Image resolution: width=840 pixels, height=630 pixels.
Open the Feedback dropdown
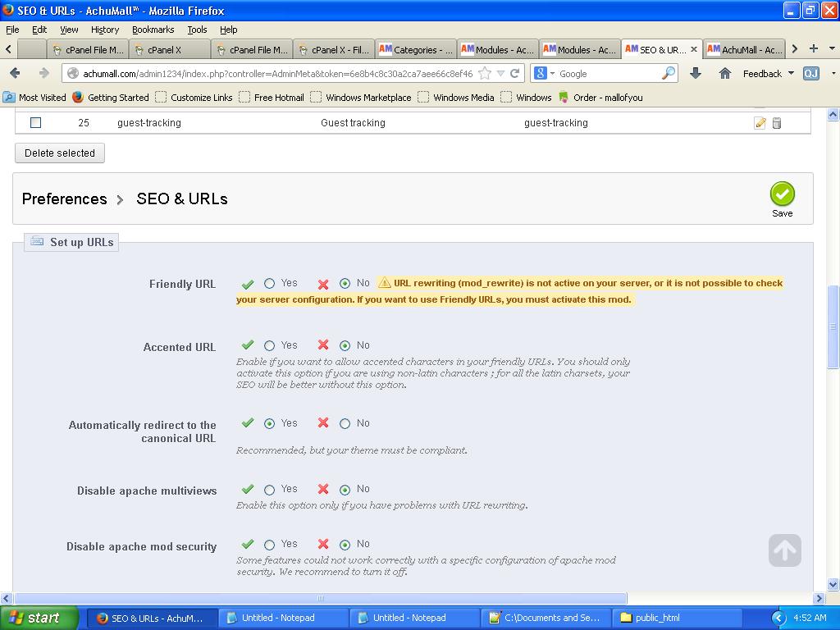[x=768, y=73]
